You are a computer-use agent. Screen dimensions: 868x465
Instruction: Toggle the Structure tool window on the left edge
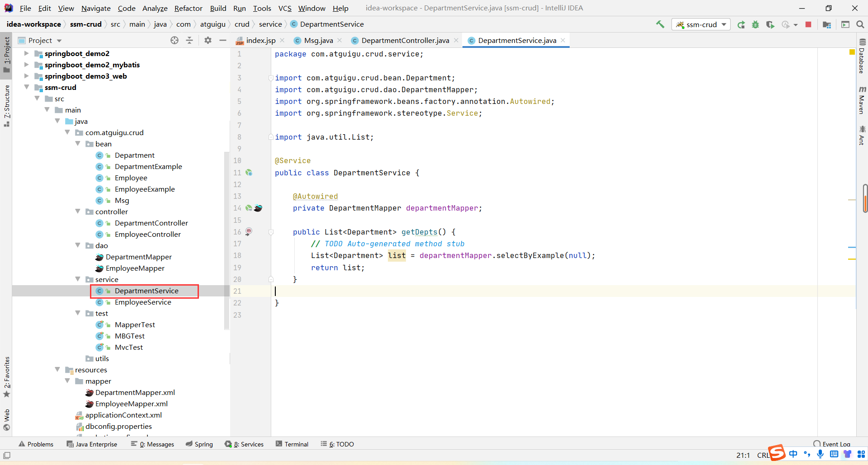[x=6, y=105]
